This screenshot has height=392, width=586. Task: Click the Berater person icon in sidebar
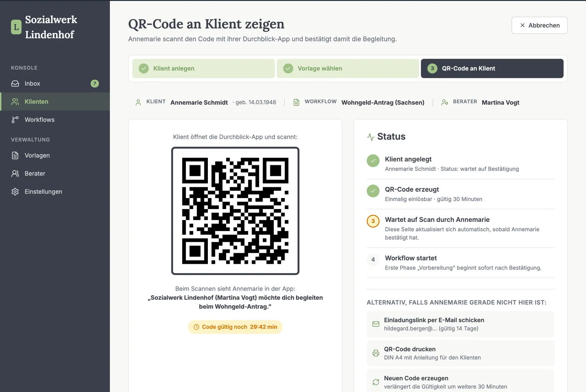pyautogui.click(x=15, y=174)
